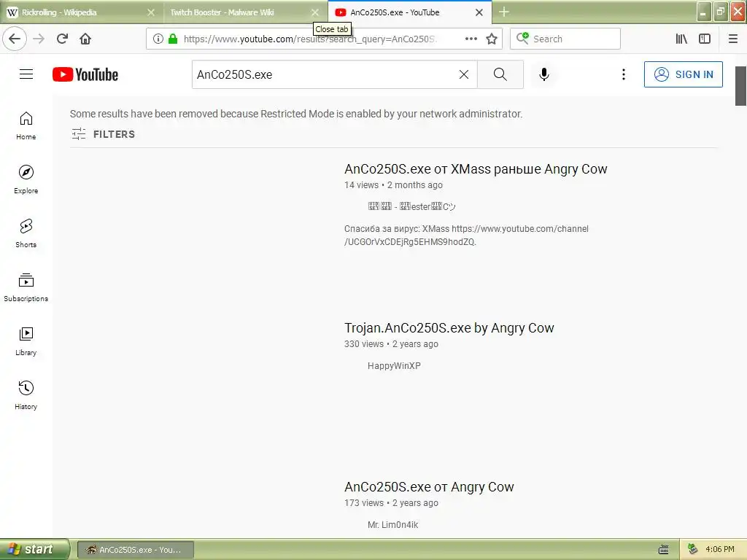Click the page vertical scrollbar thumb
The width and height of the screenshot is (747, 560).
pos(740,86)
